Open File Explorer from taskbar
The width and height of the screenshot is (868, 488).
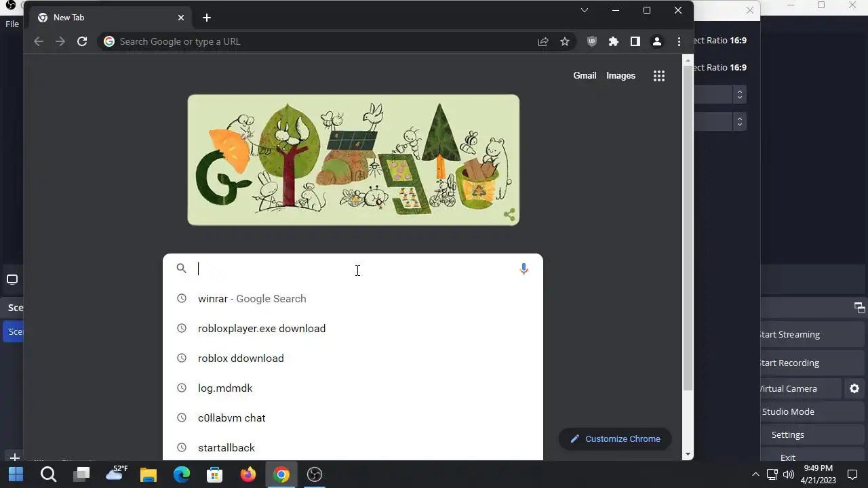(149, 474)
